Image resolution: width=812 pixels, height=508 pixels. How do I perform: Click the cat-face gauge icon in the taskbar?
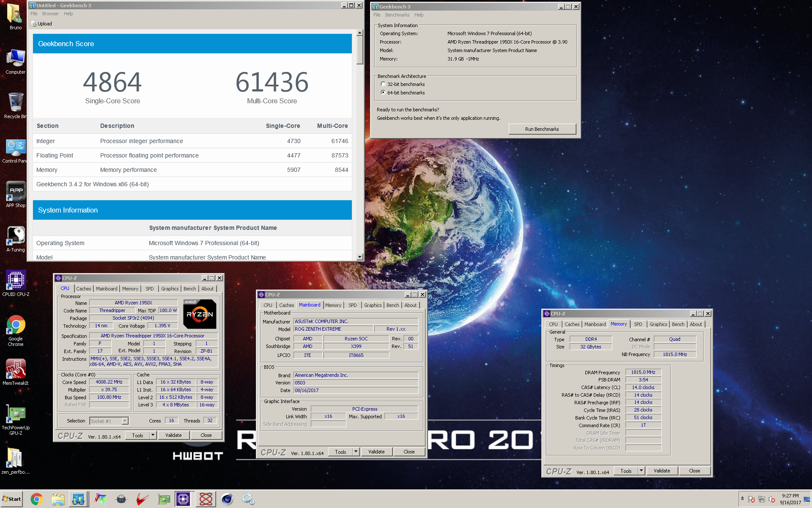(121, 500)
